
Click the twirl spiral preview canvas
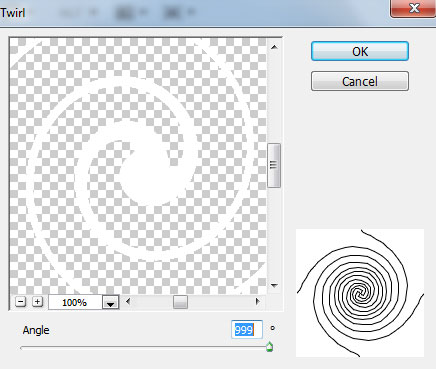coord(138,166)
